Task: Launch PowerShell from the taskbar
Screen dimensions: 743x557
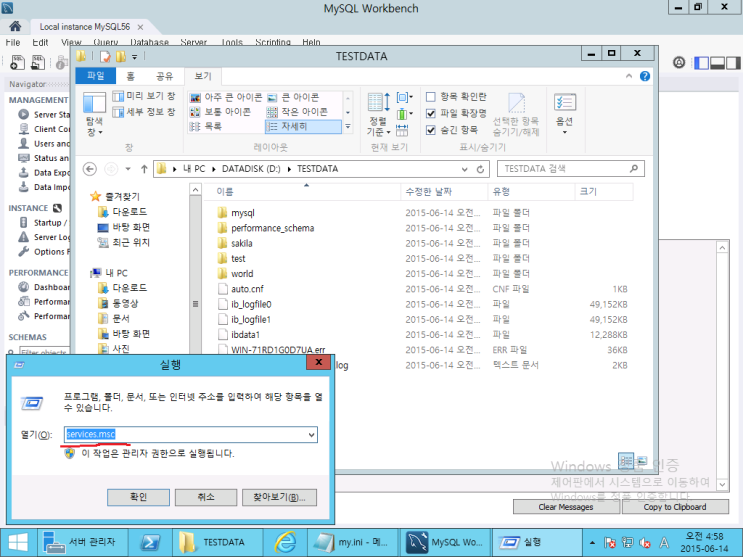Action: 150,541
